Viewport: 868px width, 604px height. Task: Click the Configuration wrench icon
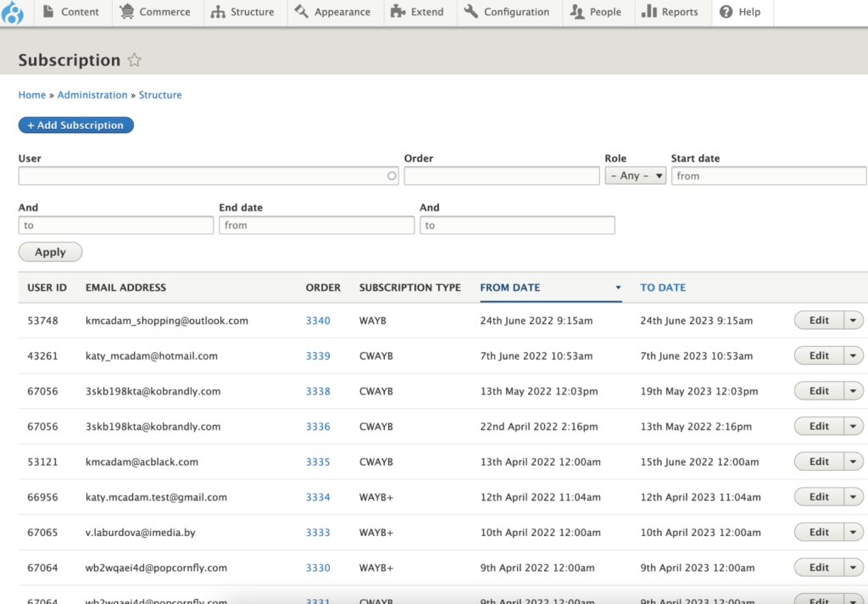pyautogui.click(x=470, y=12)
